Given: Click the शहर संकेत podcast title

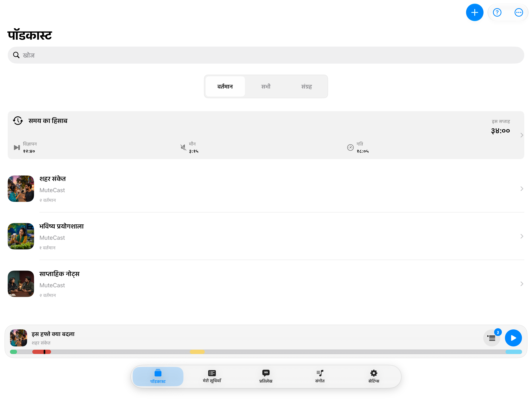Looking at the screenshot, I should tap(53, 179).
